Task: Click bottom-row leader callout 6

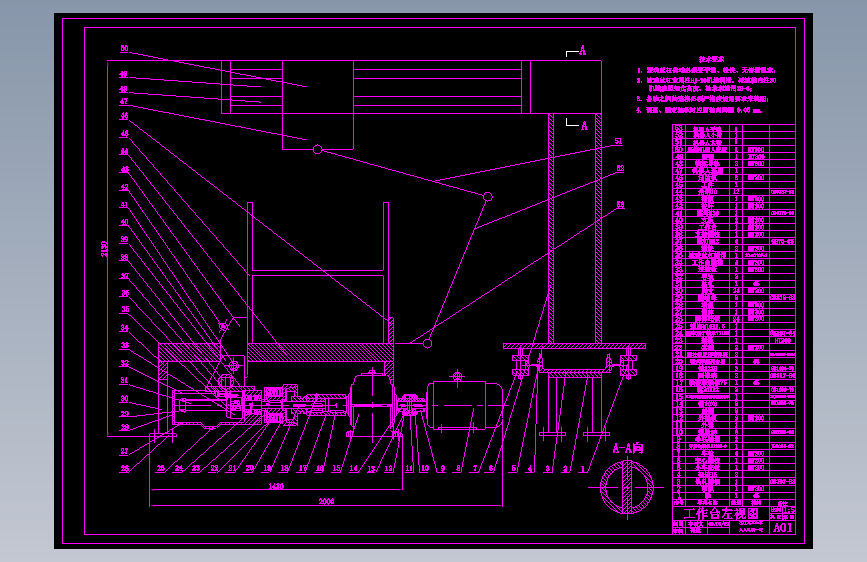Action: pos(491,469)
